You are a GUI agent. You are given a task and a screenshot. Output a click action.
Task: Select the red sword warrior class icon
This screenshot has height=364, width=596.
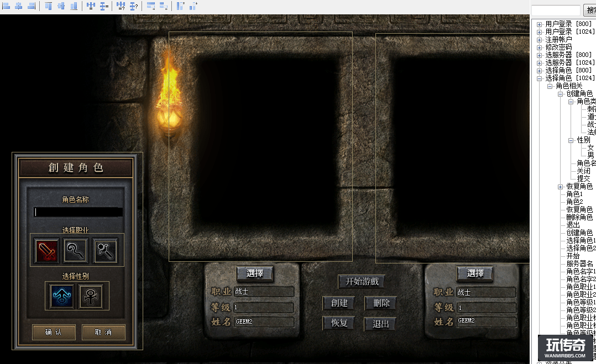click(46, 251)
